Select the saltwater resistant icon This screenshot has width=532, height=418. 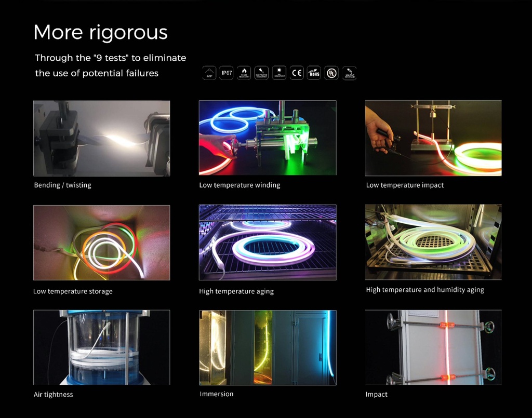pyautogui.click(x=261, y=73)
